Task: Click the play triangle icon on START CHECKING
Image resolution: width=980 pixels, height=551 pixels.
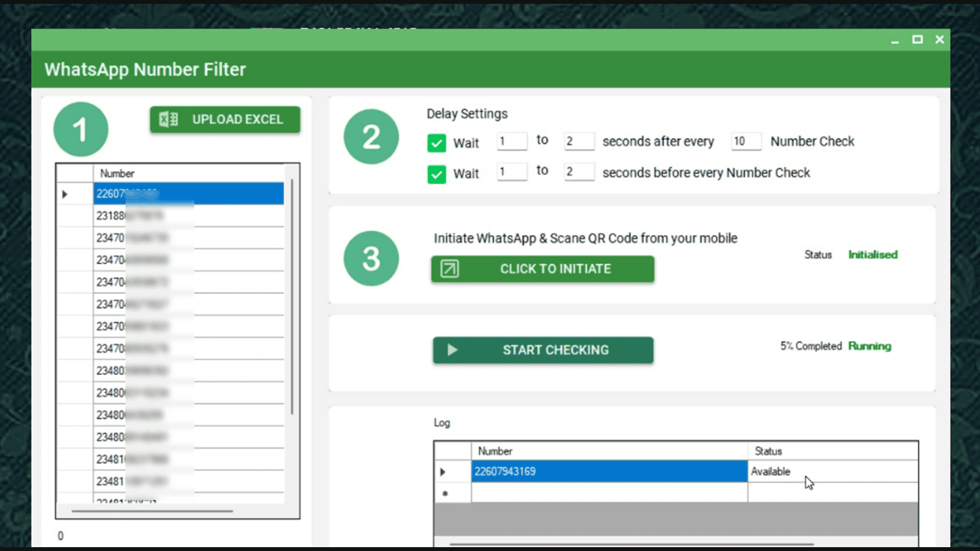Action: [x=452, y=350]
